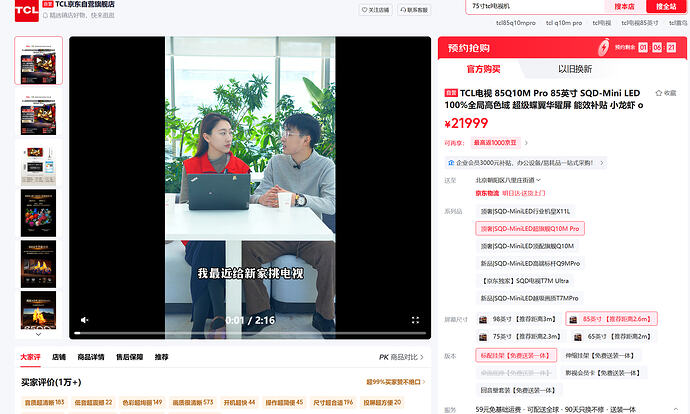Screen dimensions: 690x414
Task: Click the 75英寸 option's TV image
Action: [x=483, y=337]
